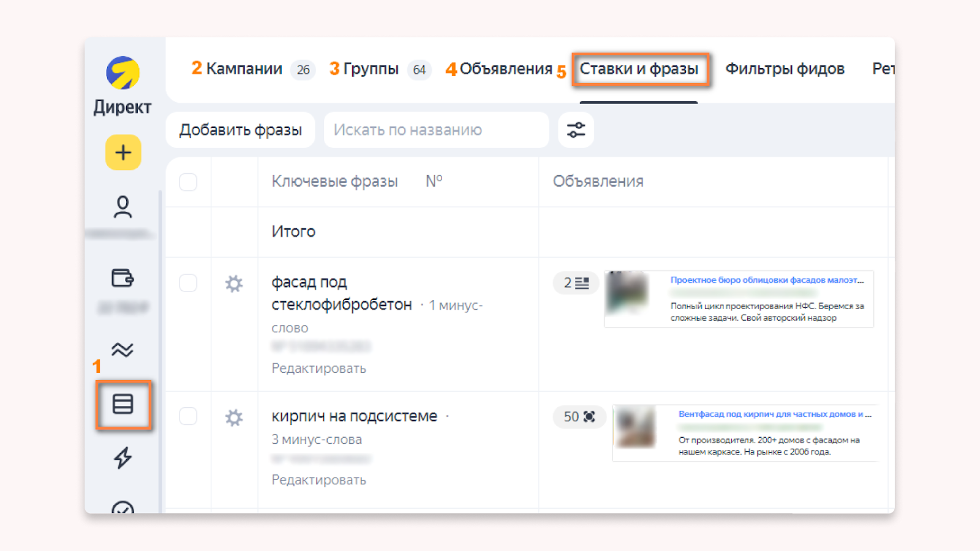Open the user account icon in sidebar
Image resolution: width=980 pixels, height=551 pixels.
[x=123, y=207]
